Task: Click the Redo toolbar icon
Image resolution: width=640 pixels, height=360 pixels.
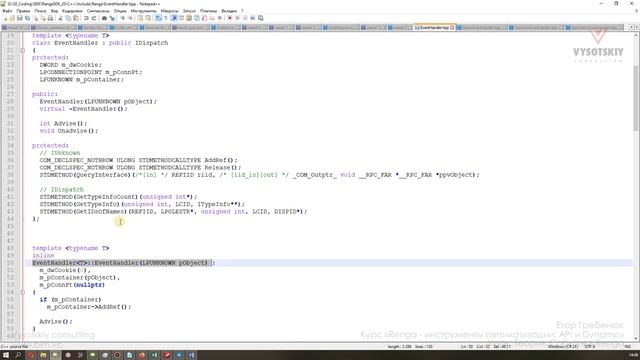Action: pyautogui.click(x=94, y=18)
